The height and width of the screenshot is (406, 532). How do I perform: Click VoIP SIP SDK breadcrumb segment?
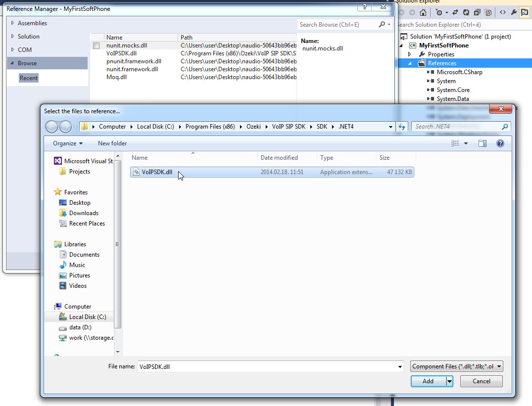289,127
